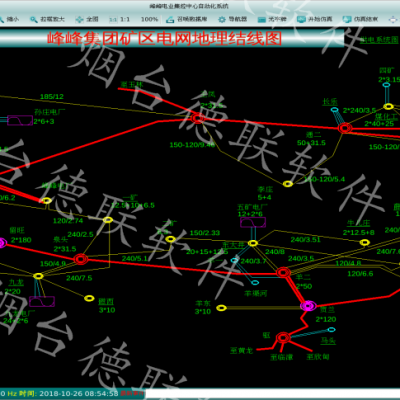This screenshot has width=400, height=400.
Task: Click the 至黄龙 outgoing line label
Action: (242, 350)
